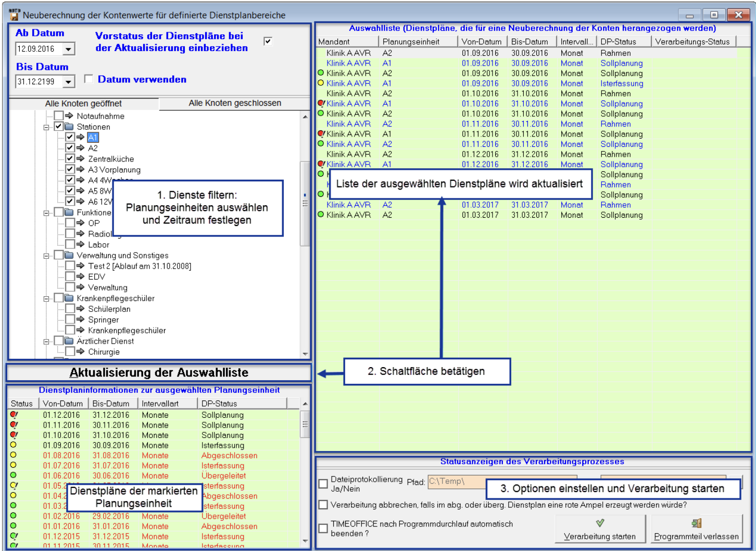Click the green status light of A2 Sollplanung 01.03.2017
The image size is (756, 551).
321,214
